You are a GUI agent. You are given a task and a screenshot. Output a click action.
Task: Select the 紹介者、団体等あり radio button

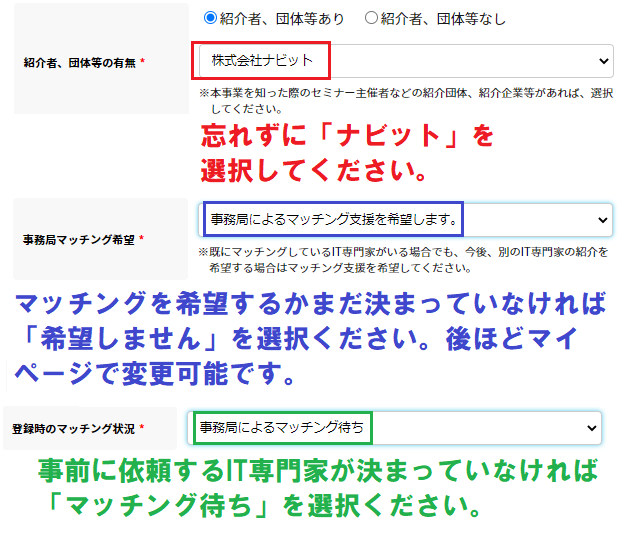(210, 18)
